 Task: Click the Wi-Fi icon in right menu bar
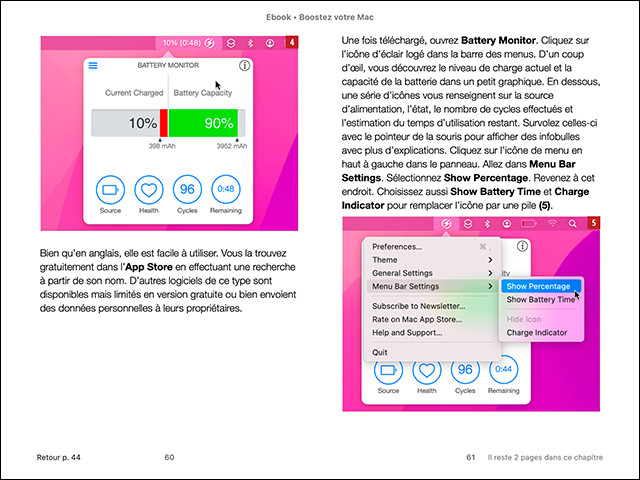click(x=551, y=224)
